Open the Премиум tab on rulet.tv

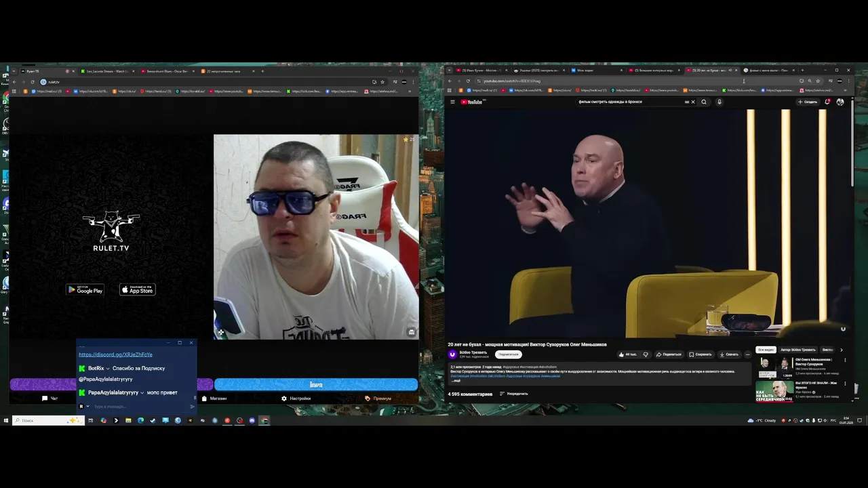coord(378,399)
